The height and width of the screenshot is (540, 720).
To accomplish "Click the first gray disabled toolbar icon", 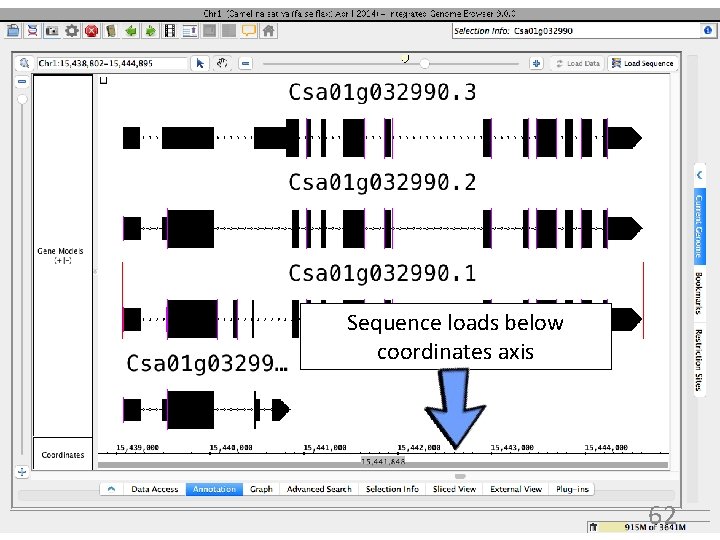I will coord(209,31).
